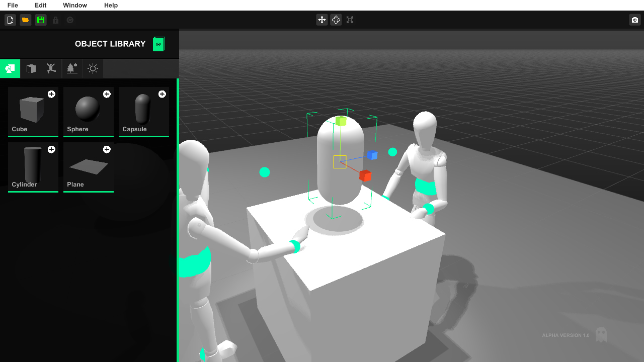Open the File menu
This screenshot has width=644, height=362.
point(13,6)
